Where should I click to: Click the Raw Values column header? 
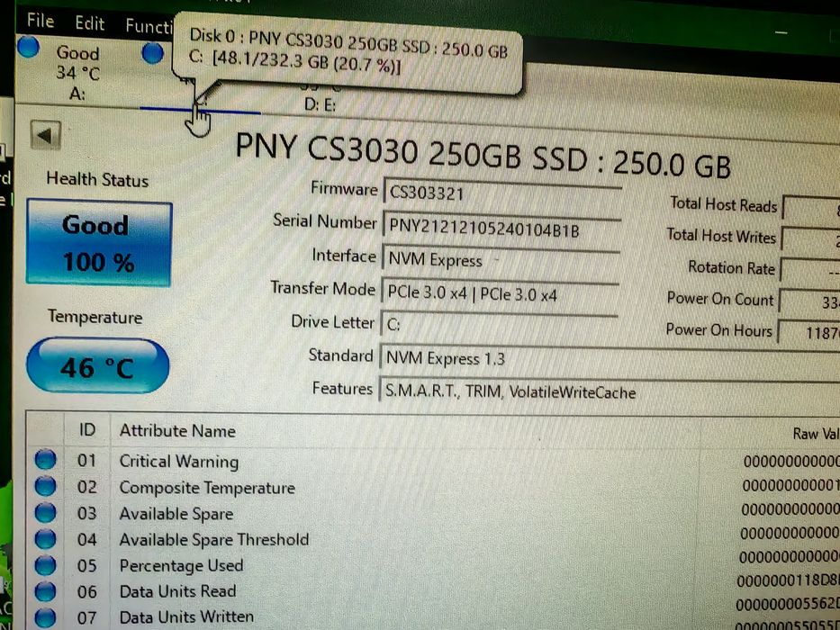point(816,434)
